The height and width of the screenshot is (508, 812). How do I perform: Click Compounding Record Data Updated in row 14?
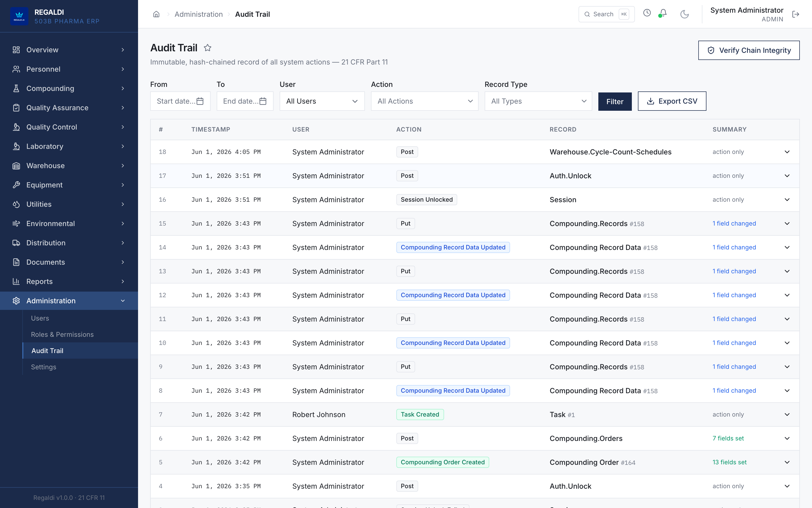coord(453,247)
